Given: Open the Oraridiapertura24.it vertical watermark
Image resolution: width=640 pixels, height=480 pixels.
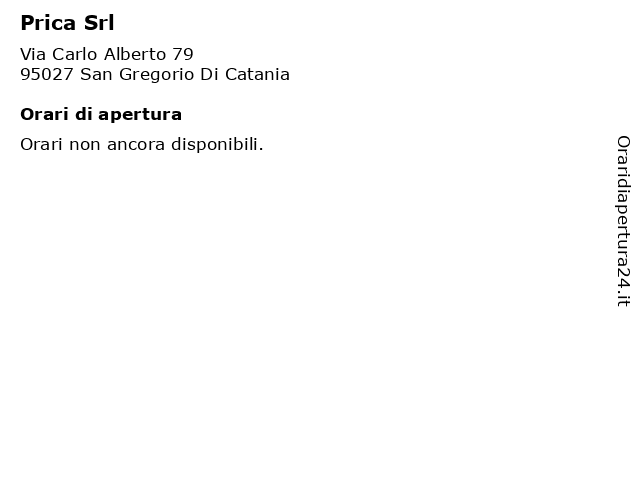Looking at the screenshot, I should tap(623, 221).
